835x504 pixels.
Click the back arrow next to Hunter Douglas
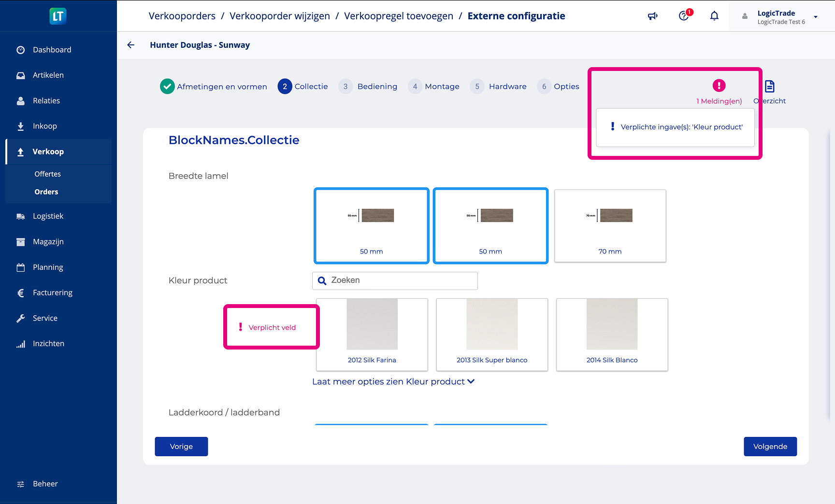(x=130, y=45)
